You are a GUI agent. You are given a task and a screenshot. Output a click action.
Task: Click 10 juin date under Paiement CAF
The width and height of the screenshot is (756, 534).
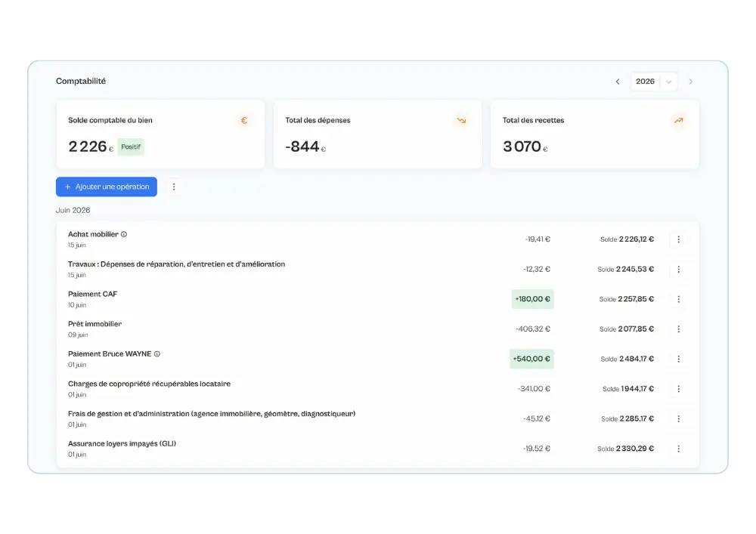[x=77, y=305]
